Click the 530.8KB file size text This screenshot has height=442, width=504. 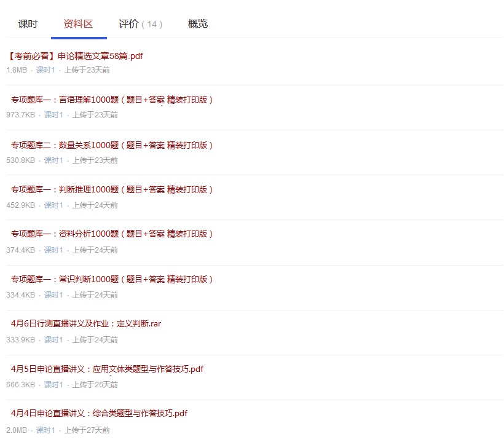(20, 160)
